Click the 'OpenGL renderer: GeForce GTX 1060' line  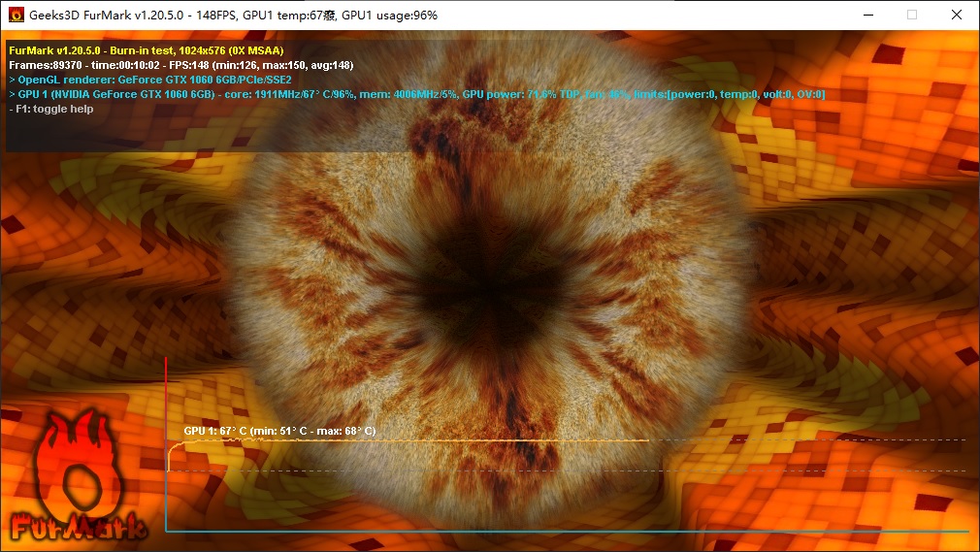click(x=150, y=80)
